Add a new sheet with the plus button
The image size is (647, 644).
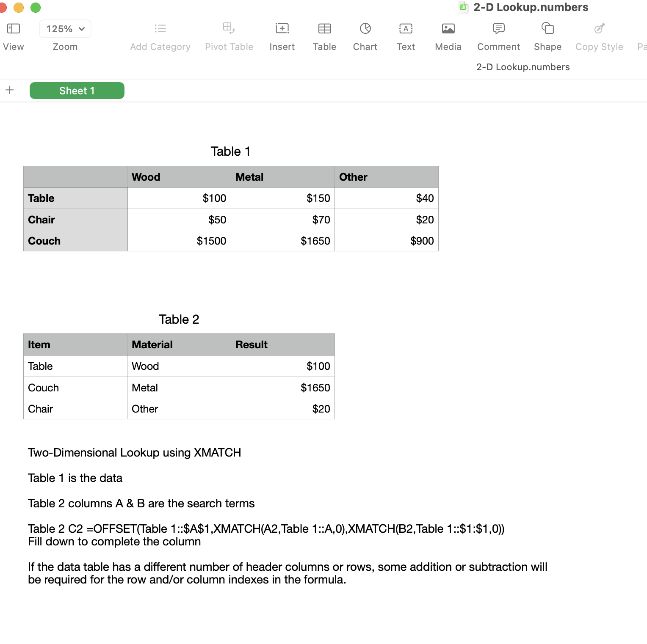(9, 90)
